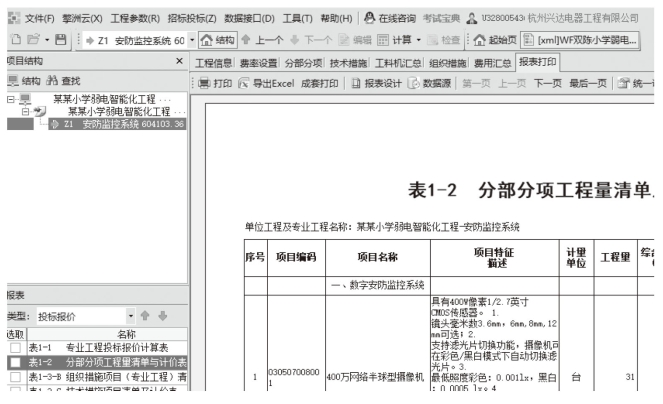Go to 第一页 first page

[x=476, y=83]
